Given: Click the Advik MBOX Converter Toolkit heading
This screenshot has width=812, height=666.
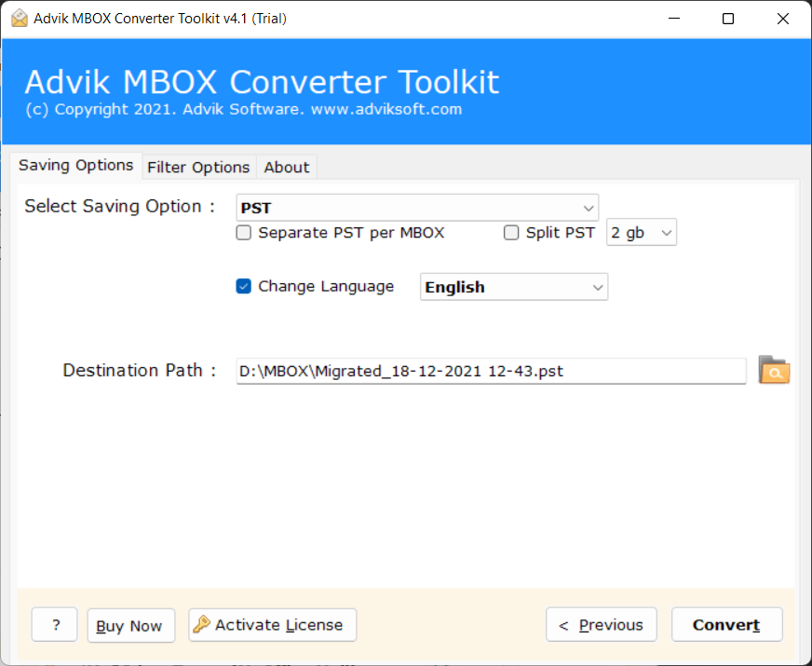Looking at the screenshot, I should 262,82.
